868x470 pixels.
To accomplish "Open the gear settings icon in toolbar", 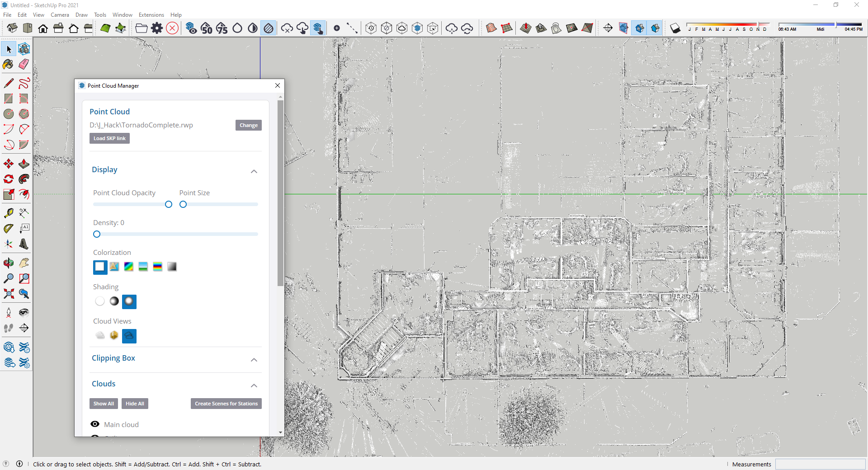I will (x=157, y=28).
